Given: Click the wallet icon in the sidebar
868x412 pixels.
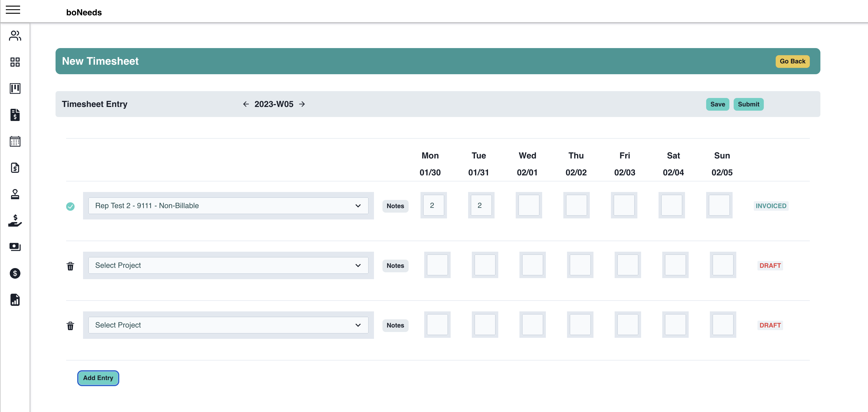Looking at the screenshot, I should tap(15, 247).
